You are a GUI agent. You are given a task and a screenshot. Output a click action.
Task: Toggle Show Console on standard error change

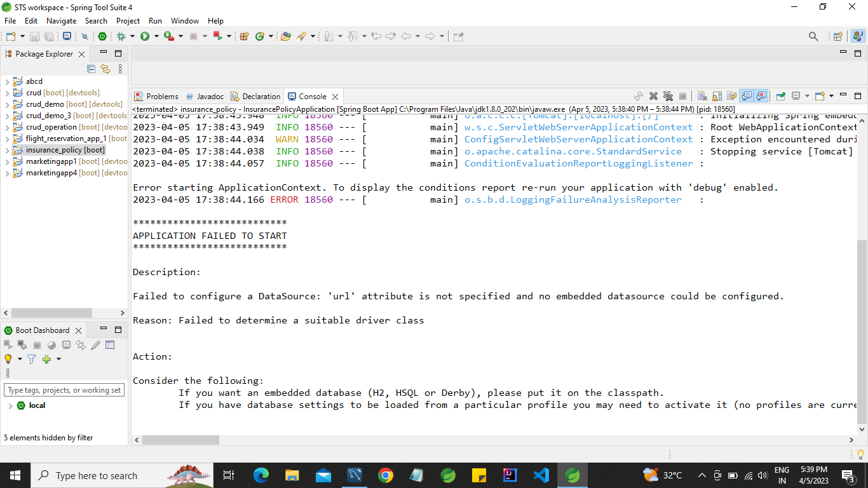(x=761, y=96)
